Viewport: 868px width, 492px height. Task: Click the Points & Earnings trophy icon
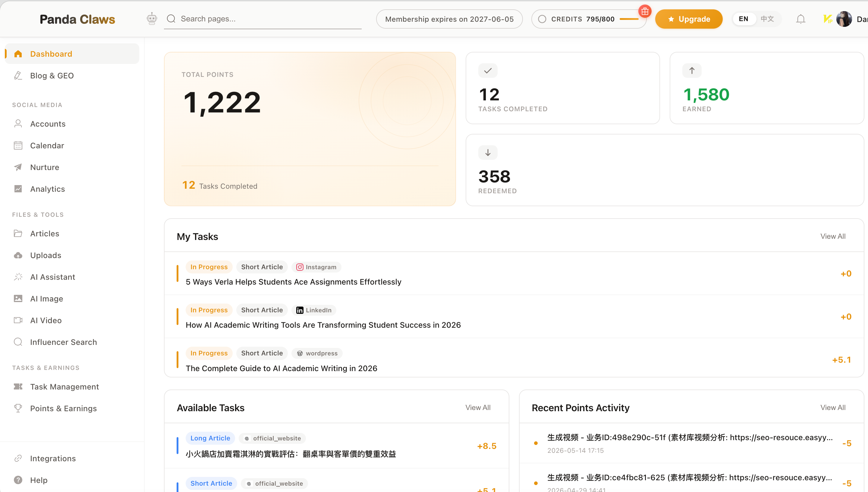pyautogui.click(x=18, y=408)
